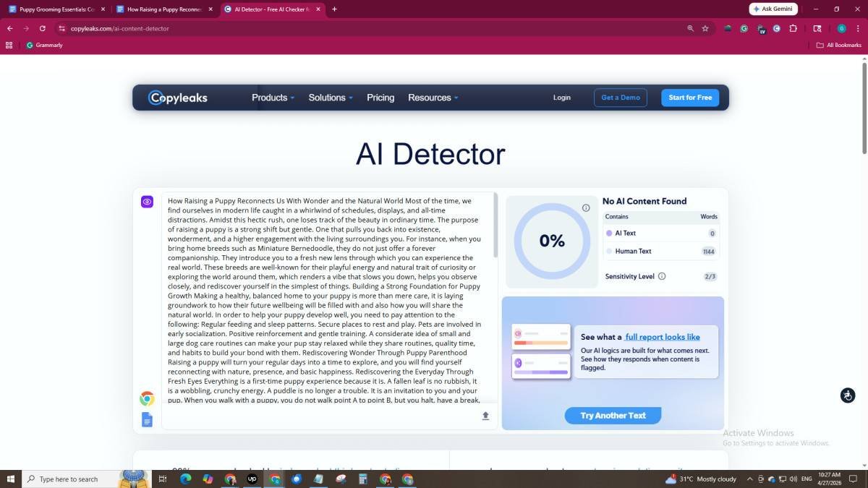Expand the Resources dropdown menu
This screenshot has width=868, height=488.
tap(433, 98)
